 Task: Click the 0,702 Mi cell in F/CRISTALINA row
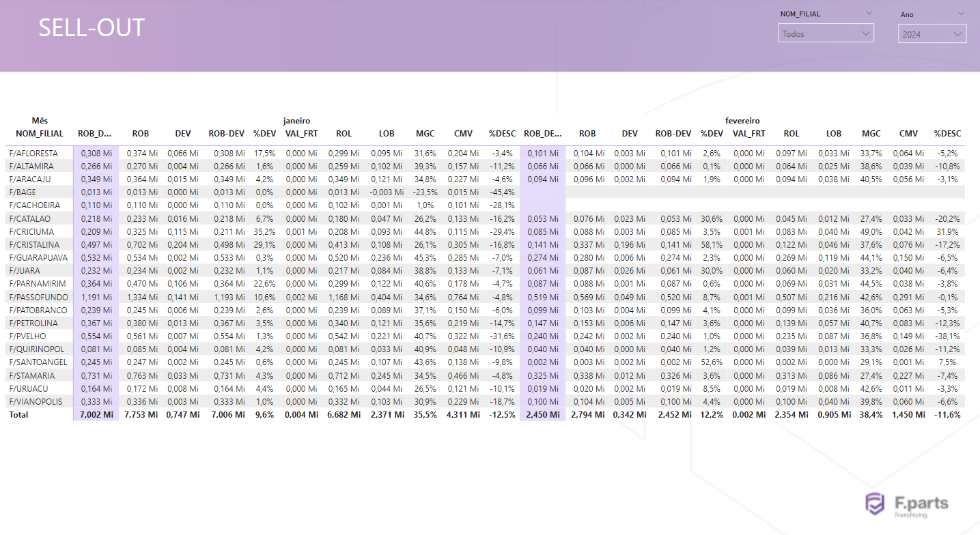click(x=142, y=245)
